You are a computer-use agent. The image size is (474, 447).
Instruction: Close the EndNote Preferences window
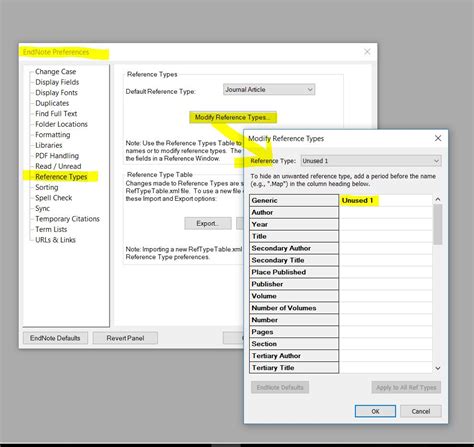pyautogui.click(x=367, y=52)
